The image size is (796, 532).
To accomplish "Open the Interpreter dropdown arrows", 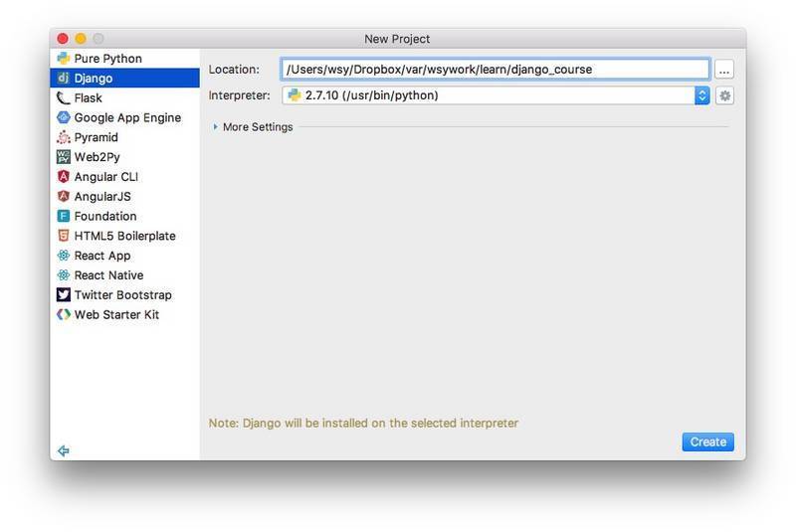I will coord(702,95).
